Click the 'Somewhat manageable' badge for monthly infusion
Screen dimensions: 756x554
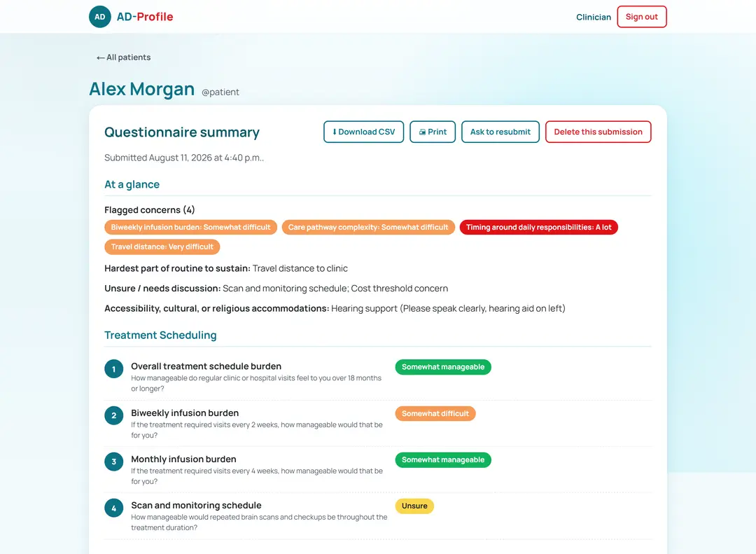443,460
